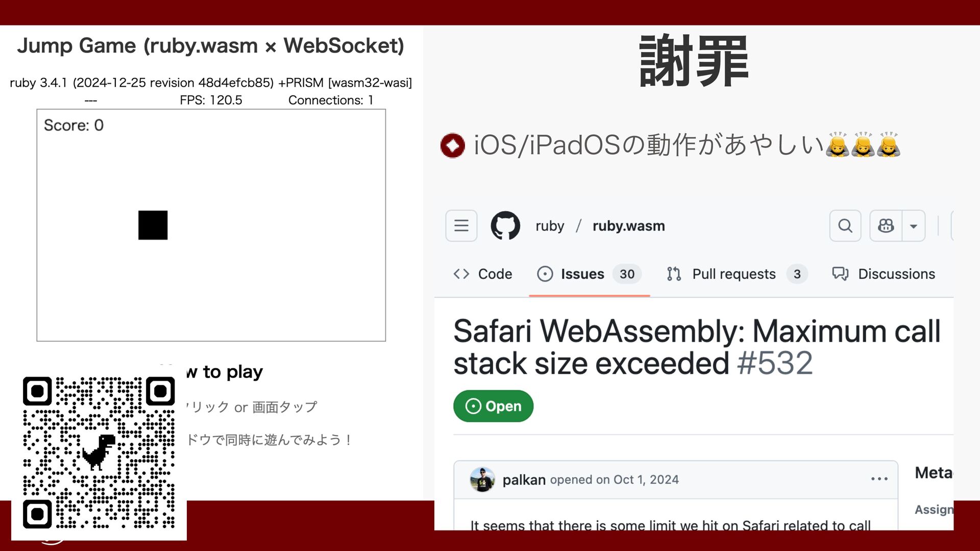Click the GitHub Octocat logo

505,226
